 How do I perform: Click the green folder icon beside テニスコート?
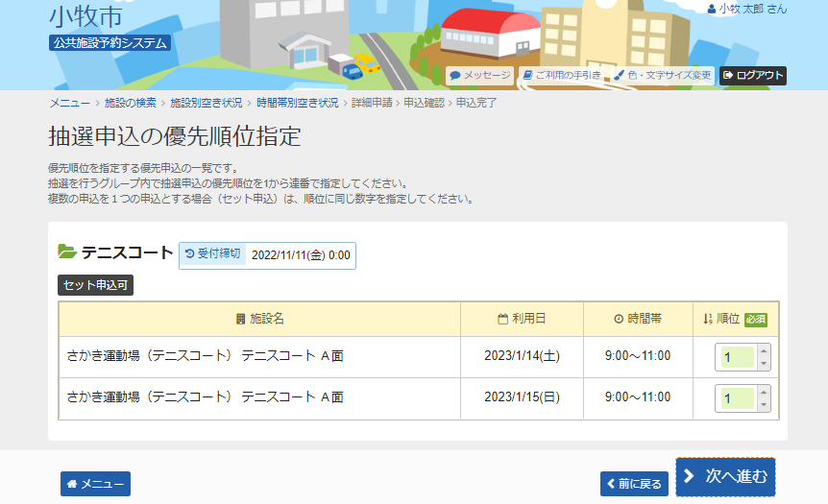[67, 252]
